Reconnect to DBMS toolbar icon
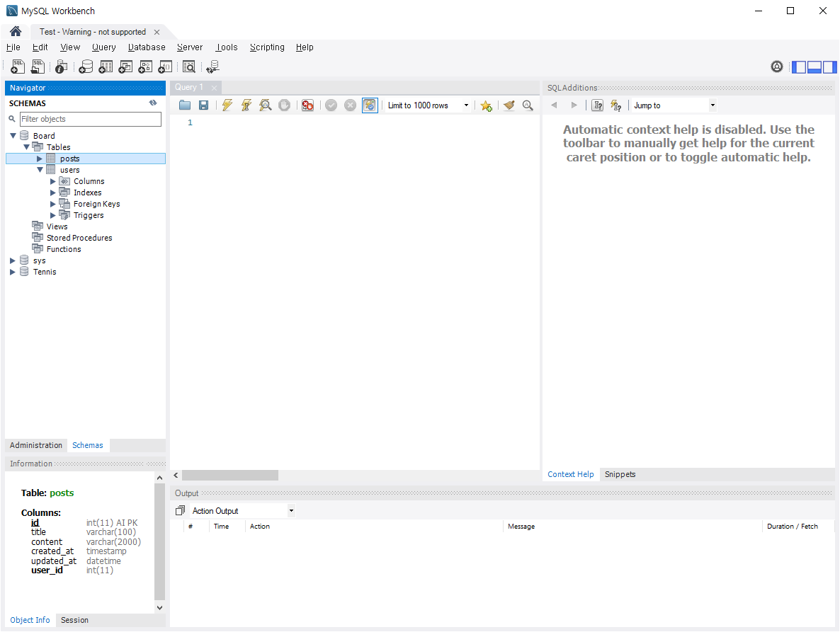840x632 pixels. pos(212,67)
